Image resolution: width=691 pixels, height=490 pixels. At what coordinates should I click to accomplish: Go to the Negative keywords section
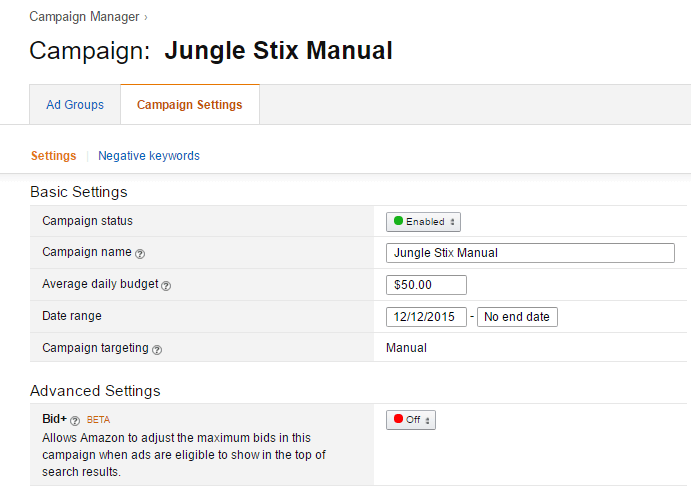point(149,156)
